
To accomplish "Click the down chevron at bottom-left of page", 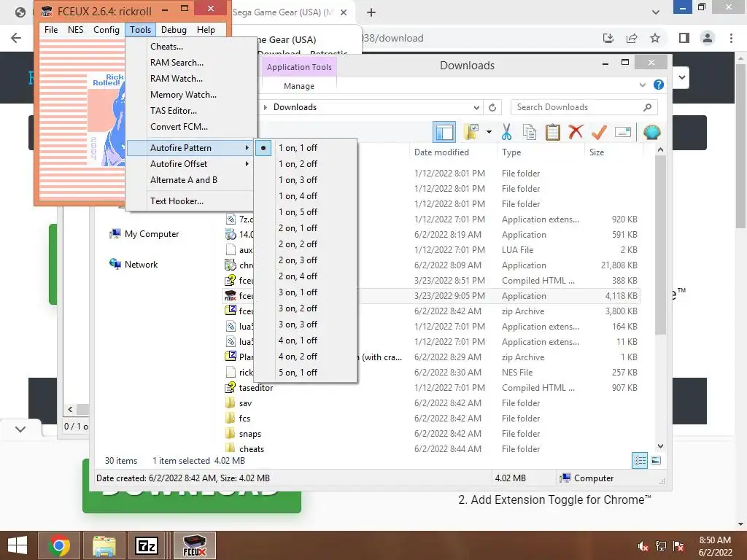I will tap(20, 429).
